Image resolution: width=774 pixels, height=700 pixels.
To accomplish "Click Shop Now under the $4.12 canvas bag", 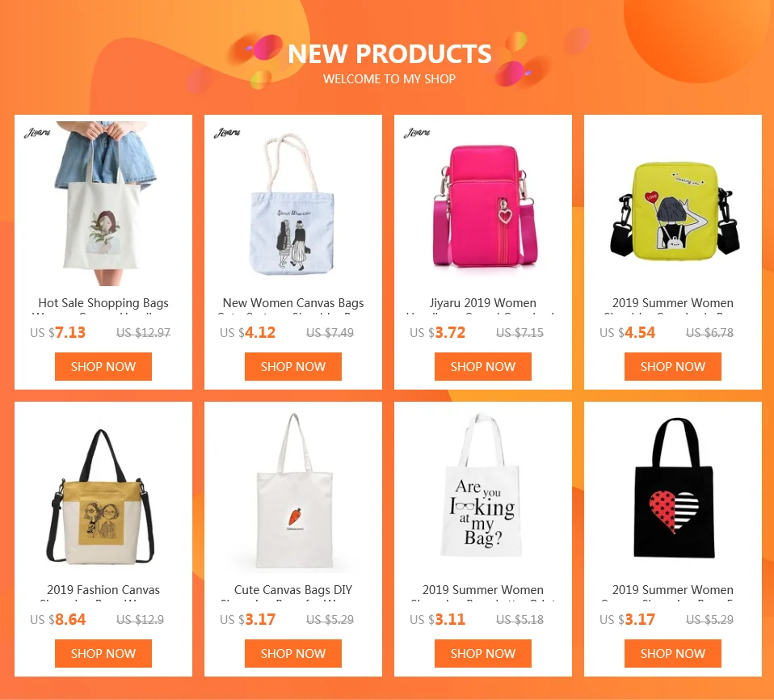I will (293, 366).
